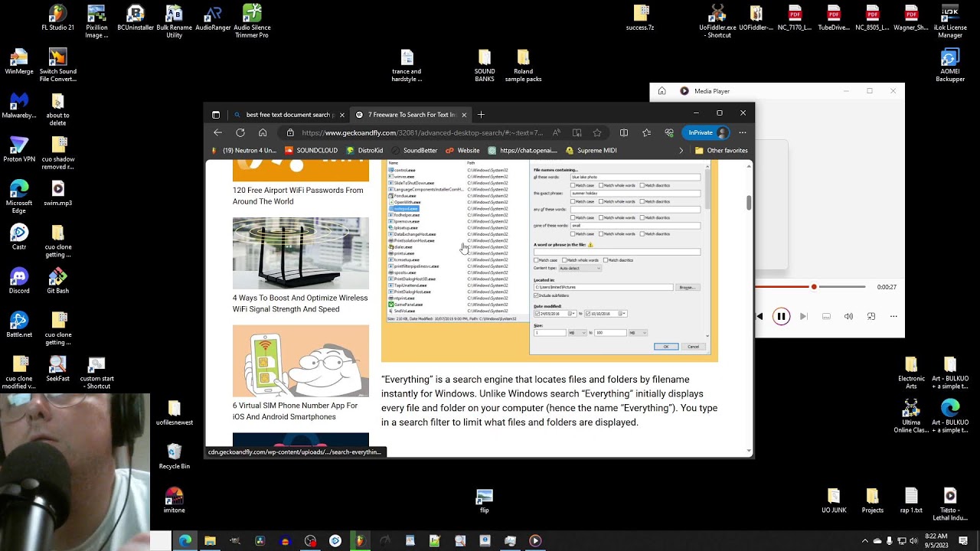Open Bulk Rename Utility desktop icon
The width and height of the screenshot is (980, 551).
coord(174,21)
